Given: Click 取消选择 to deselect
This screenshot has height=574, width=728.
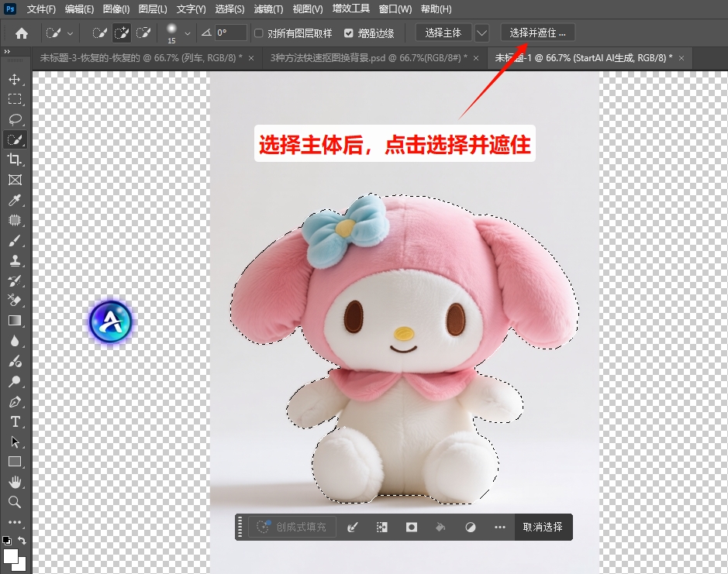Looking at the screenshot, I should coord(543,527).
